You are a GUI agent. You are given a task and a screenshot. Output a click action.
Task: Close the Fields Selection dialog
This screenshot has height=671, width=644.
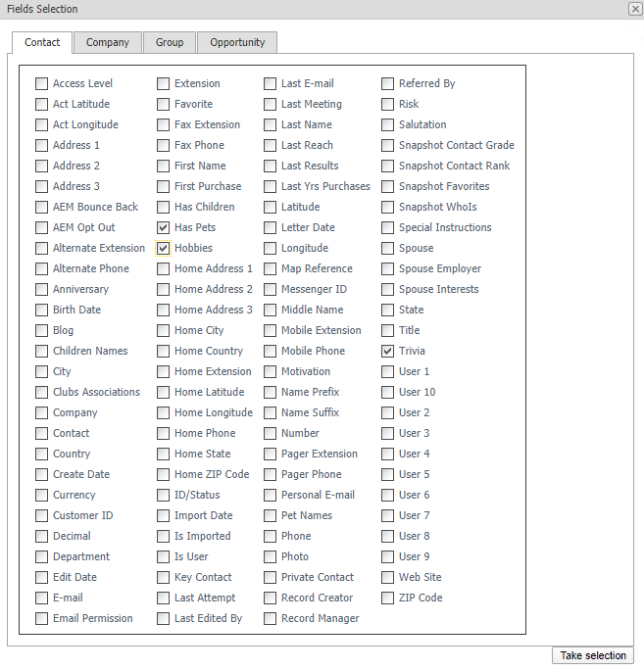click(x=635, y=9)
